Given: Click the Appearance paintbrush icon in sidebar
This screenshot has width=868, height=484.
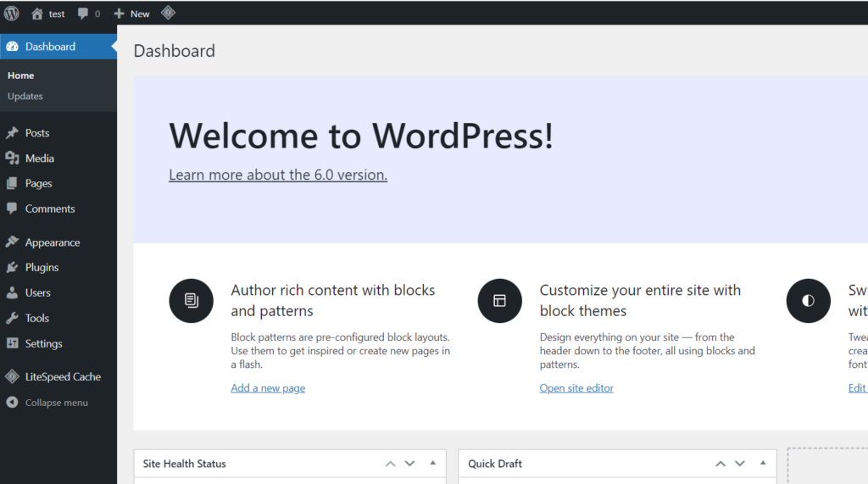Looking at the screenshot, I should [x=12, y=242].
